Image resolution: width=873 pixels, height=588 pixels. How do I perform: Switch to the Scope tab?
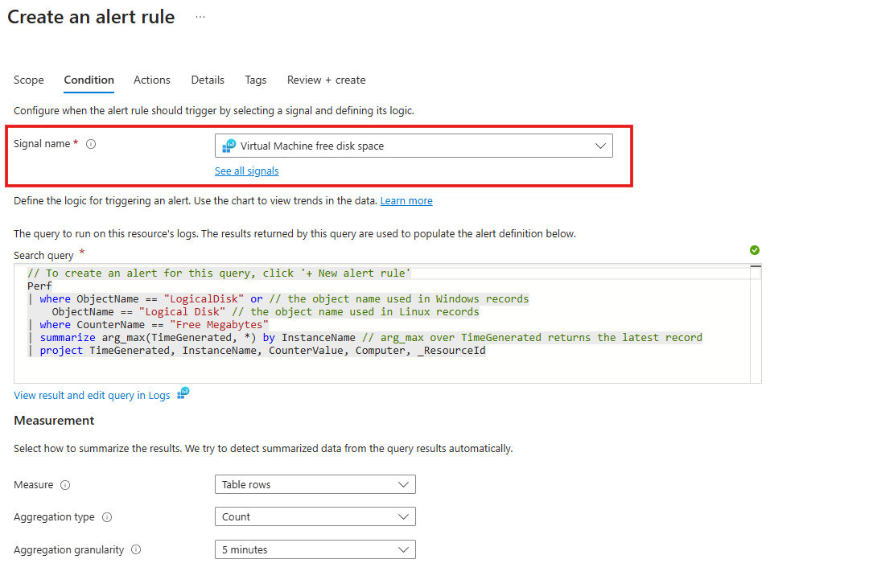29,80
